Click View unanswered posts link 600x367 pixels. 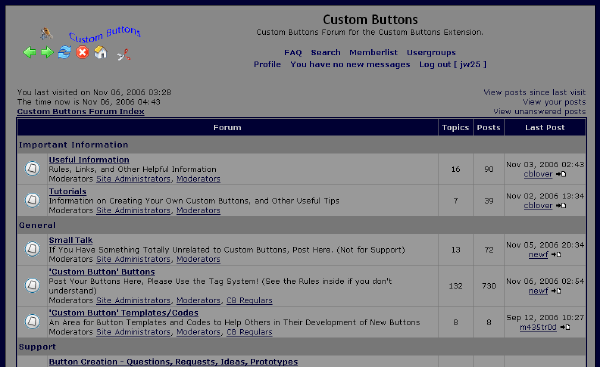click(x=540, y=111)
